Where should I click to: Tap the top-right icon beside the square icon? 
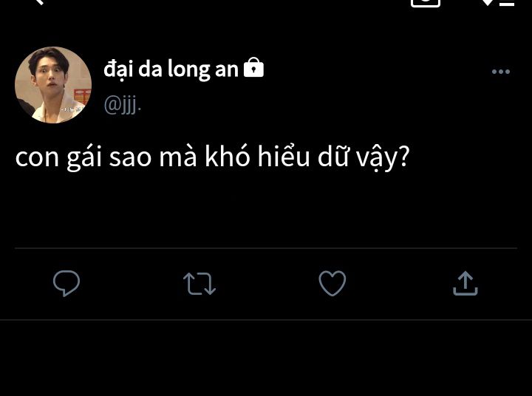tap(498, 3)
